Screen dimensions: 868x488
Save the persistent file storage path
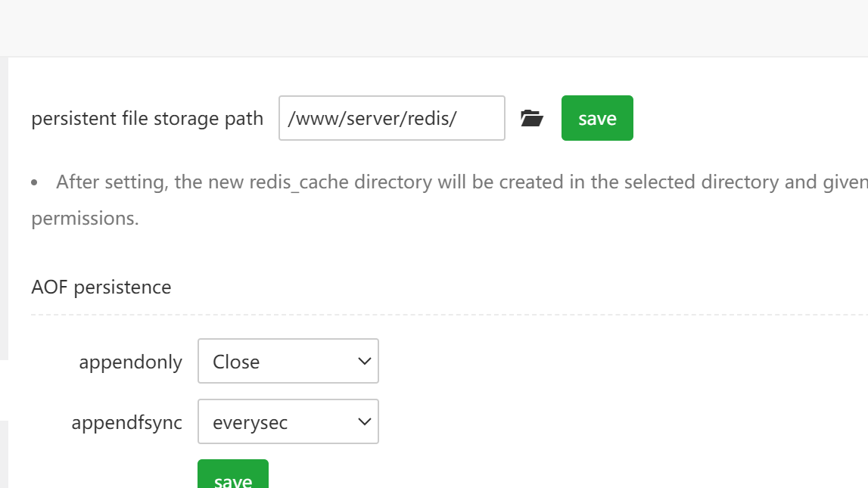coord(597,118)
